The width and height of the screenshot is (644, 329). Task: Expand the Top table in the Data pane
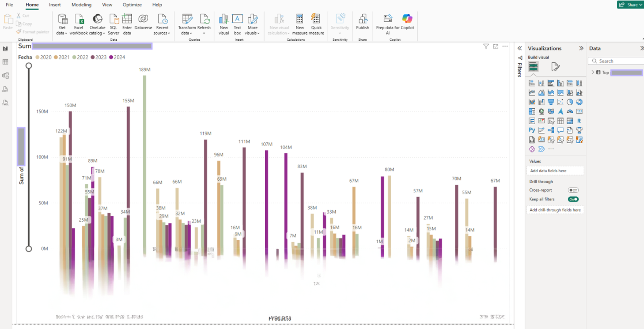click(x=592, y=72)
